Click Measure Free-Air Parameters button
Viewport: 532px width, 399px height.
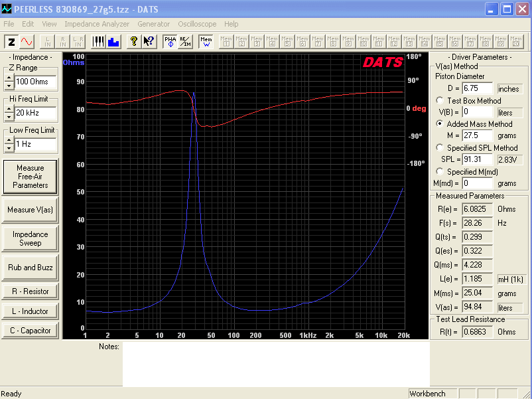(31, 177)
